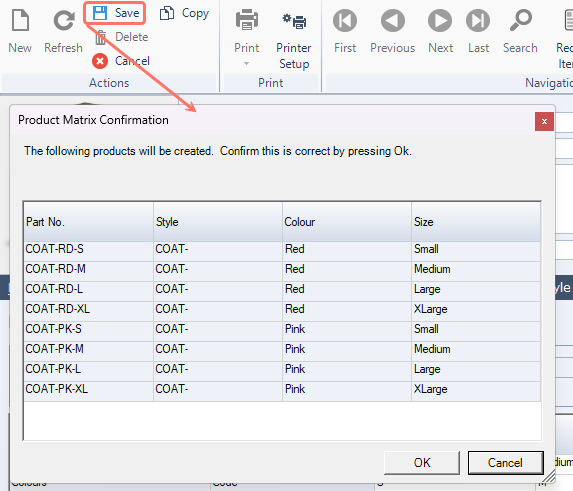Select the Colour column header
This screenshot has width=573, height=491.
[x=347, y=222]
